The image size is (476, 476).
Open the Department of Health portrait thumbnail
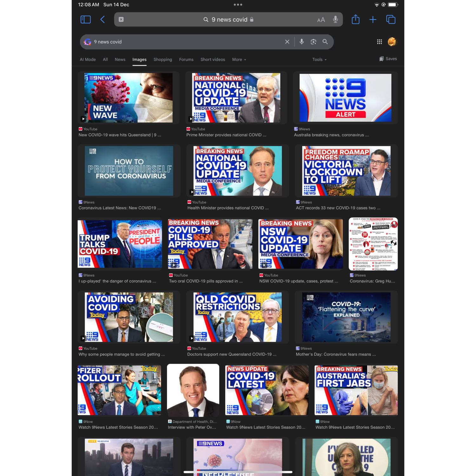click(193, 390)
